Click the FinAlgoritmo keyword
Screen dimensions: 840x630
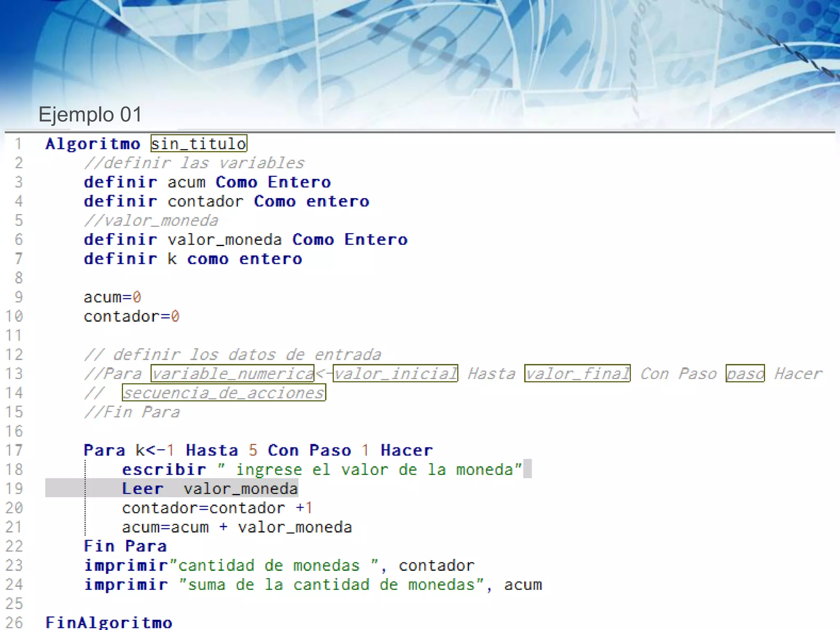click(109, 623)
